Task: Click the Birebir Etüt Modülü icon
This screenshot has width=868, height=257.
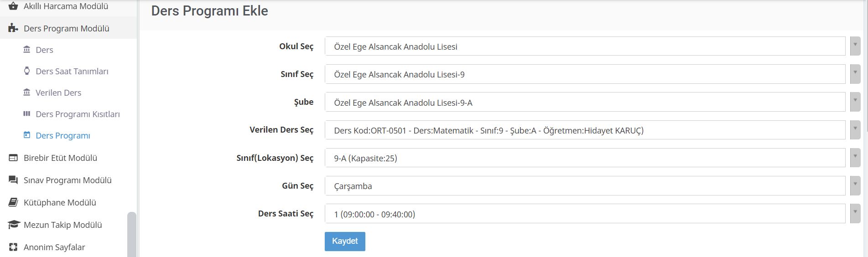Action: [13, 158]
